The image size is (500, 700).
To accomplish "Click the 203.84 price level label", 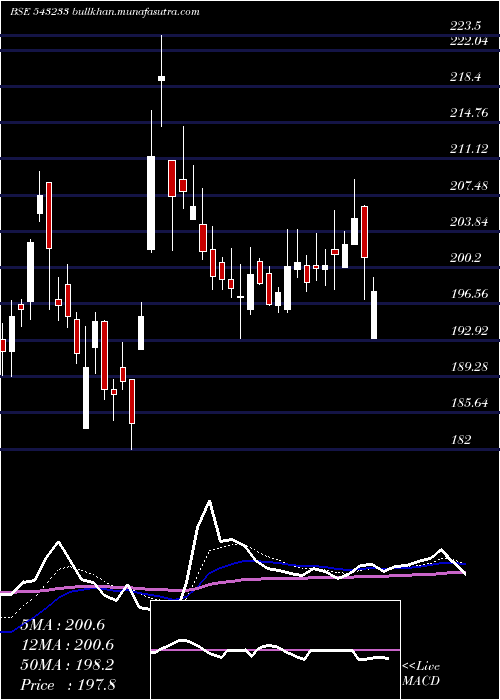I will coord(469,222).
